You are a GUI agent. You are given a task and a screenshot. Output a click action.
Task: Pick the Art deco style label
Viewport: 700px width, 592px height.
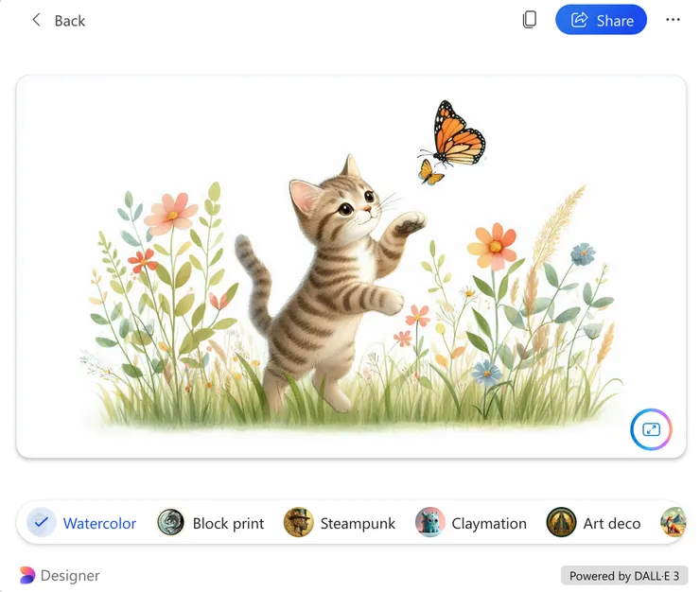(612, 523)
